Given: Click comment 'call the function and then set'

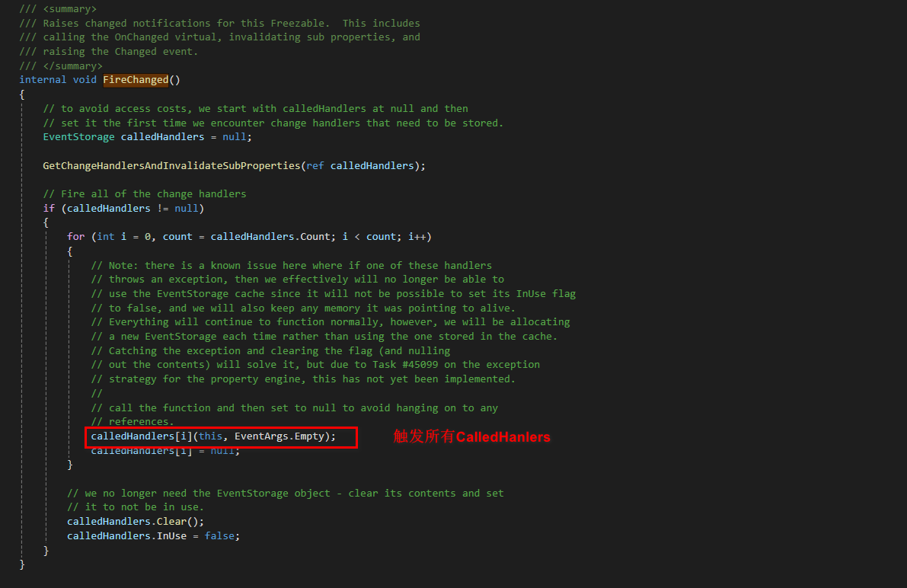Looking at the screenshot, I should [295, 408].
